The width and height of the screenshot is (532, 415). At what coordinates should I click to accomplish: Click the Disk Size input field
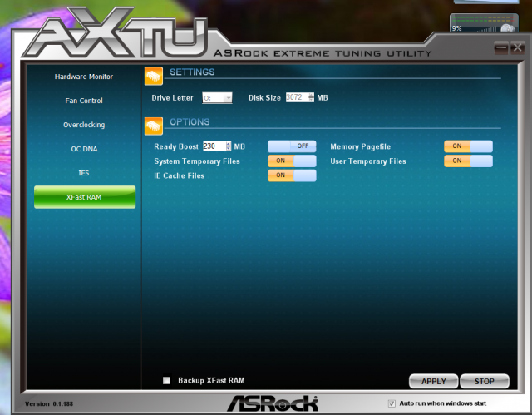297,97
